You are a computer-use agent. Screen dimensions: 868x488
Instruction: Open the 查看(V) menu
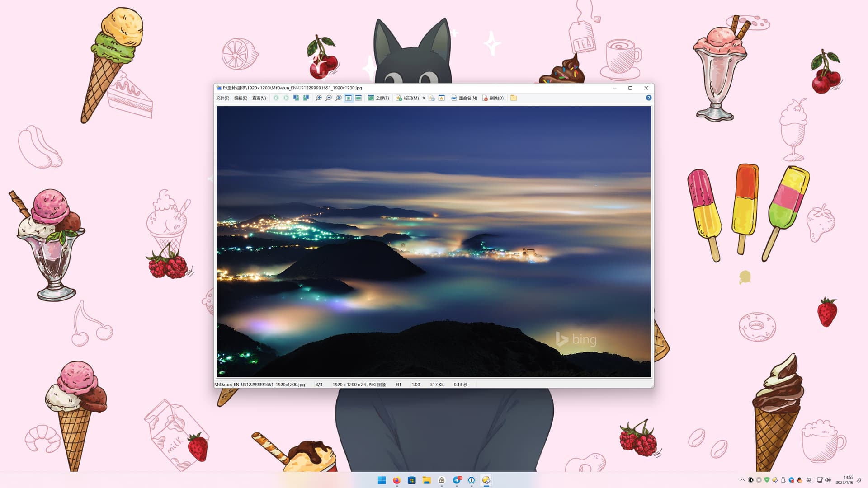(259, 98)
